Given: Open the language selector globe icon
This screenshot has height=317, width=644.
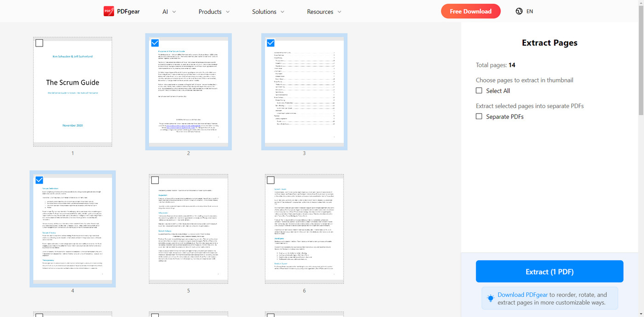Looking at the screenshot, I should 519,11.
